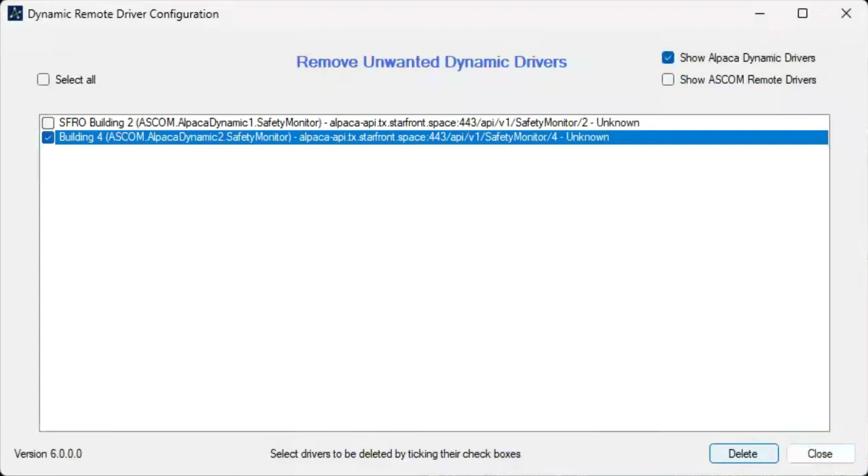Maximize the Dynamic Remote Driver Configuration window

(x=802, y=14)
